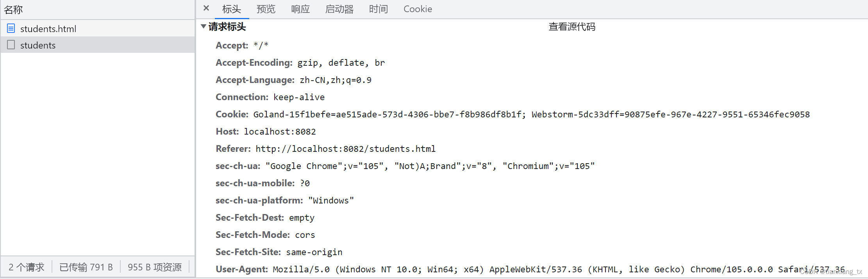Click the Host header value localhost:8082
868x279 pixels.
pyautogui.click(x=280, y=131)
